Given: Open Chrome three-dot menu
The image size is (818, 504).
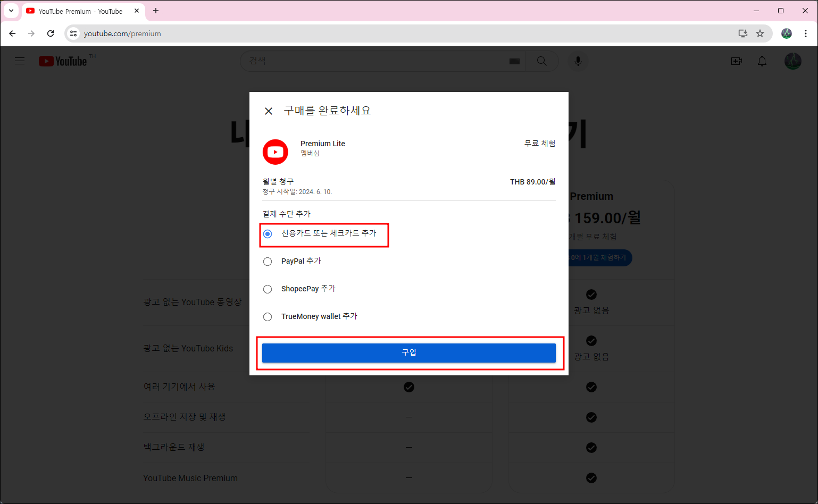Looking at the screenshot, I should [x=806, y=33].
